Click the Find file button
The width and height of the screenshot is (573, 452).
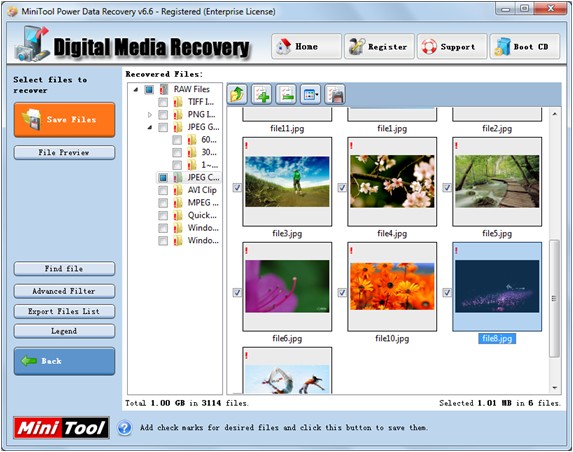(64, 269)
